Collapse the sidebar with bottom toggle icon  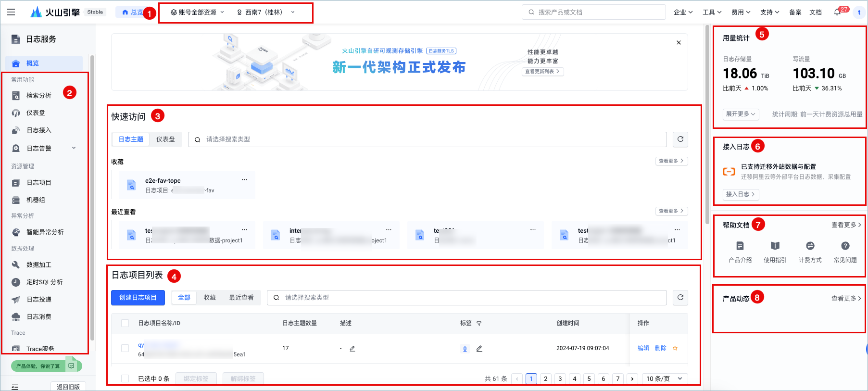15,387
